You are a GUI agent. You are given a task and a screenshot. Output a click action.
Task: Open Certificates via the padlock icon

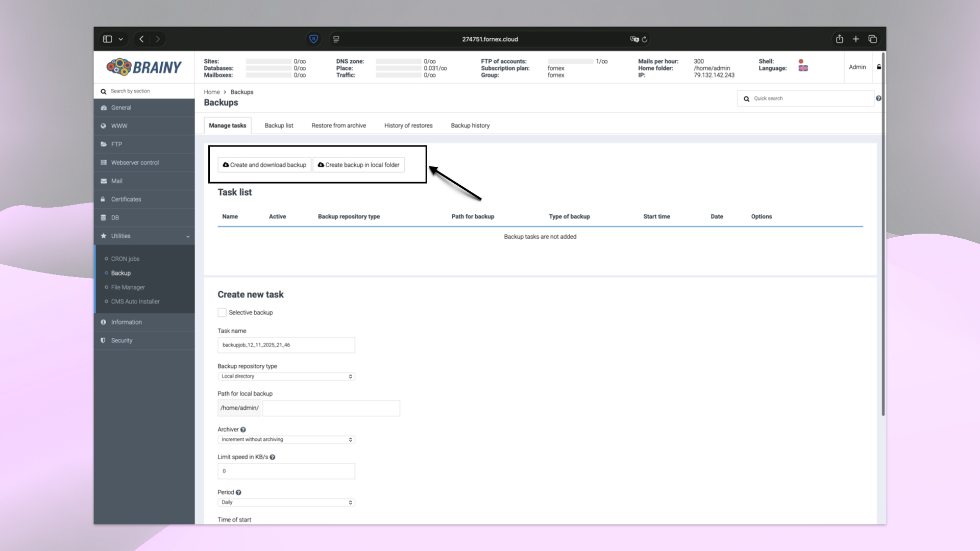tap(104, 199)
